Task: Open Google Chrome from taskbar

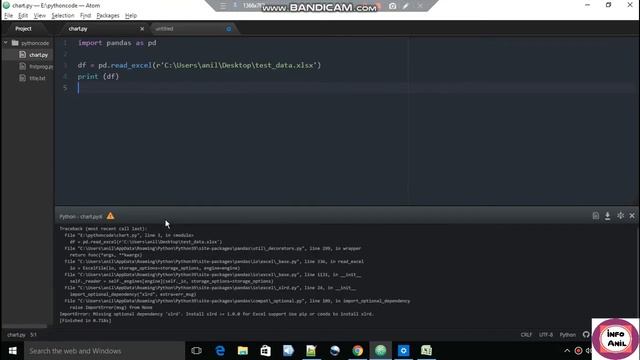Action: pos(358,351)
